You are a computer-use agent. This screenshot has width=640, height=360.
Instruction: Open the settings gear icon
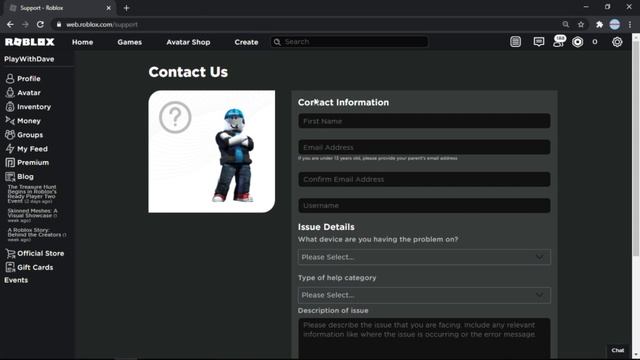[x=617, y=42]
